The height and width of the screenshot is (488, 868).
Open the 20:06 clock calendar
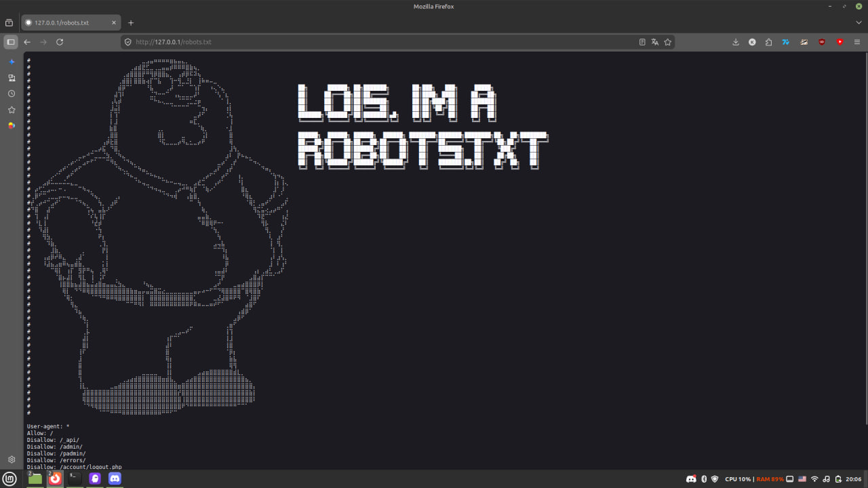(854, 479)
